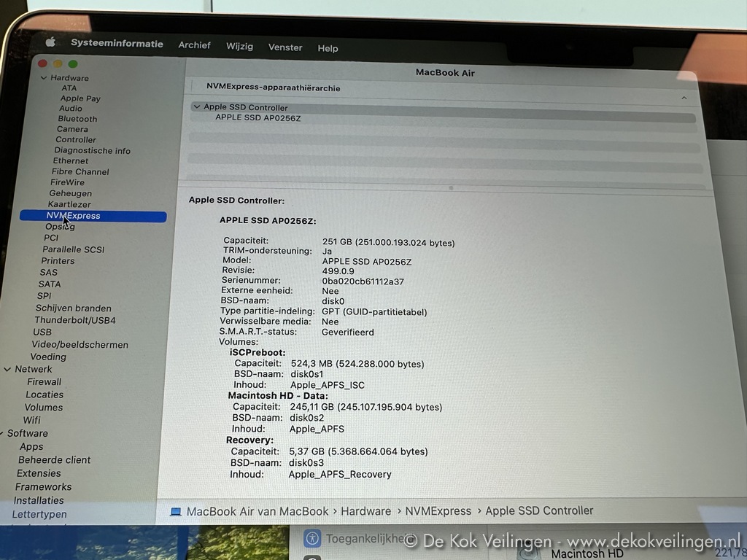Viewport: 747px width, 560px height.
Task: Open the Help menu
Action: coord(328,48)
